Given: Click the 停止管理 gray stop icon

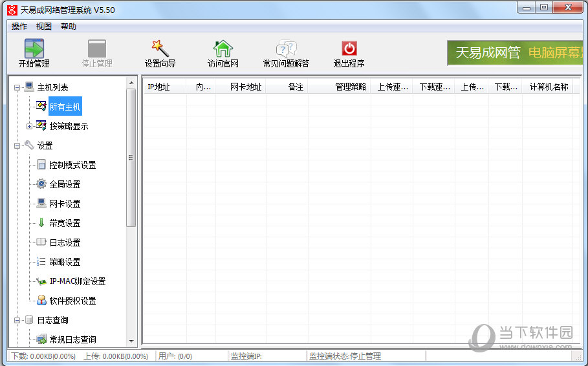Looking at the screenshot, I should pyautogui.click(x=97, y=48).
